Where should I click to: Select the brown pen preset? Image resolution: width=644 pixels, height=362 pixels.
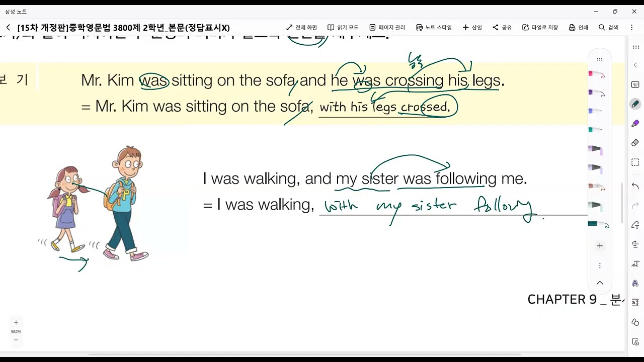point(597,187)
